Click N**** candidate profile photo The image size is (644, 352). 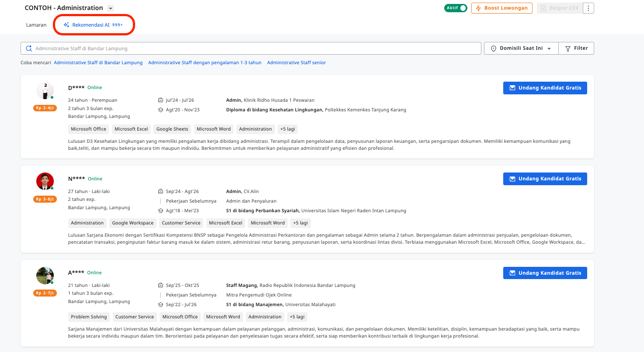[45, 181]
